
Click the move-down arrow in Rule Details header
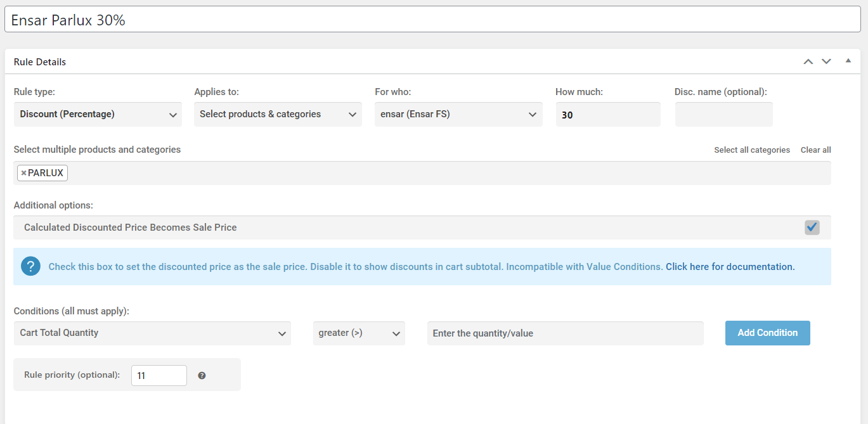[x=826, y=61]
